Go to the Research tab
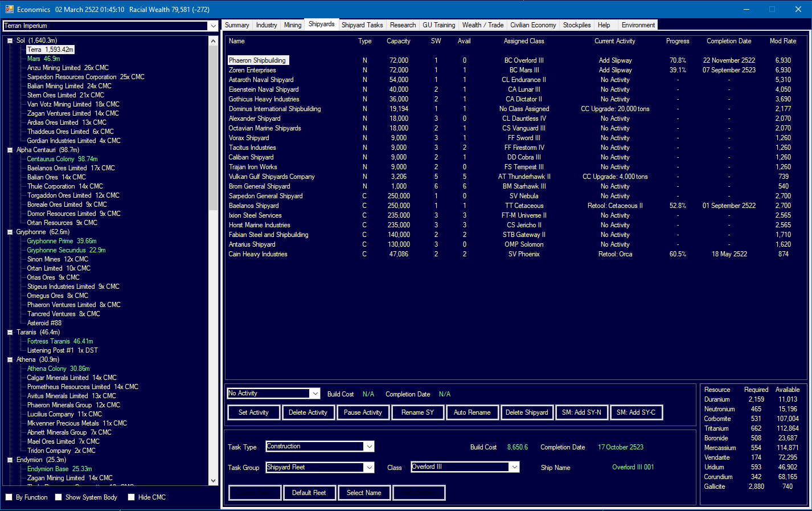This screenshot has width=812, height=511. coord(403,25)
